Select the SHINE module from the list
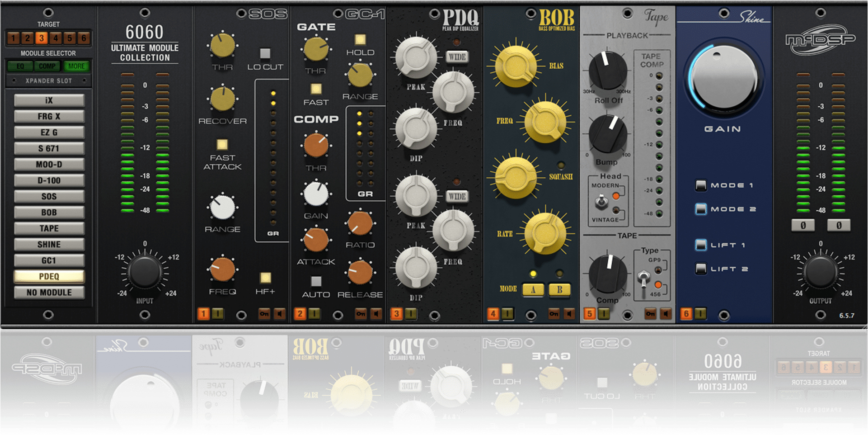This screenshot has height=435, width=868. (x=49, y=244)
